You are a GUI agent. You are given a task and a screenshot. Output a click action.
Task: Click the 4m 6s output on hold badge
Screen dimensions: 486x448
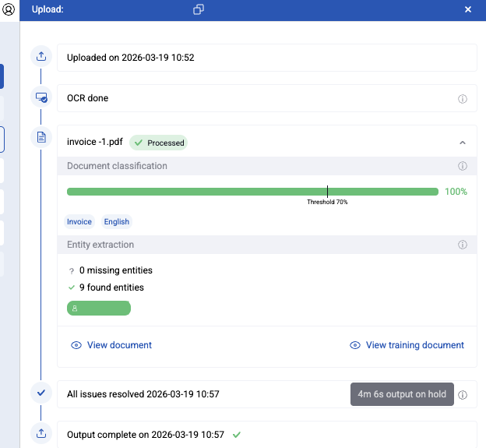coord(402,394)
